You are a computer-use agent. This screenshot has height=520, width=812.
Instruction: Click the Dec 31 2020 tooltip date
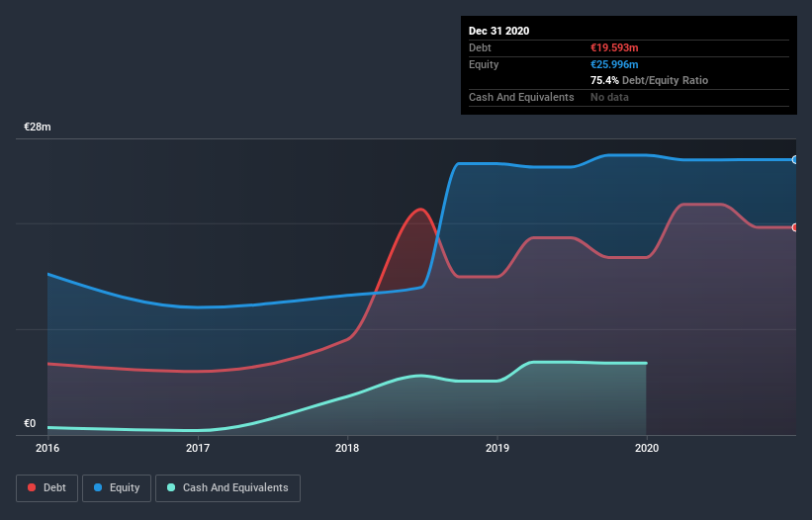[498, 31]
